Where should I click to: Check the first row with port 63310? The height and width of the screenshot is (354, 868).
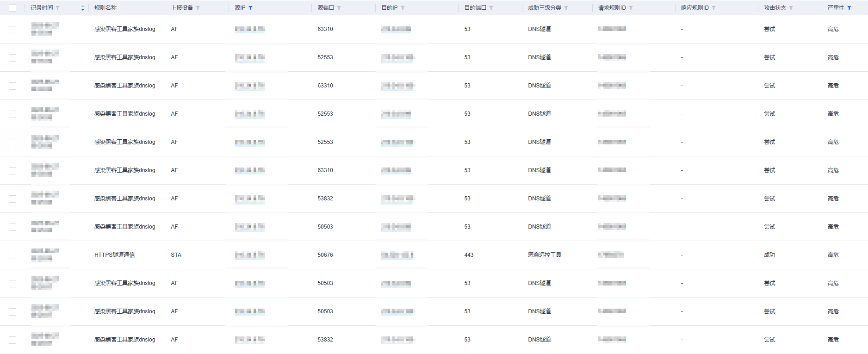pyautogui.click(x=12, y=30)
